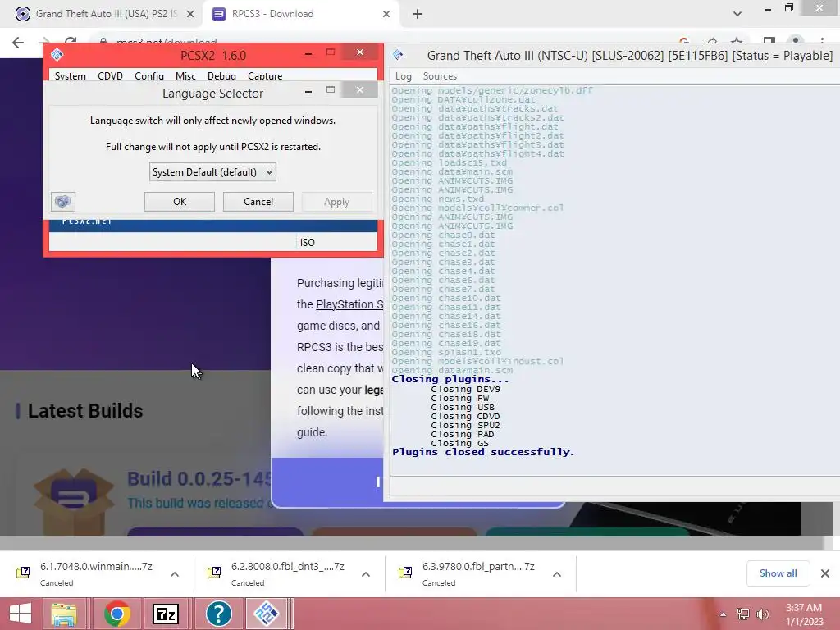Image resolution: width=840 pixels, height=630 pixels.
Task: Click the Build 0.0.25 heading link
Action: [x=199, y=479]
